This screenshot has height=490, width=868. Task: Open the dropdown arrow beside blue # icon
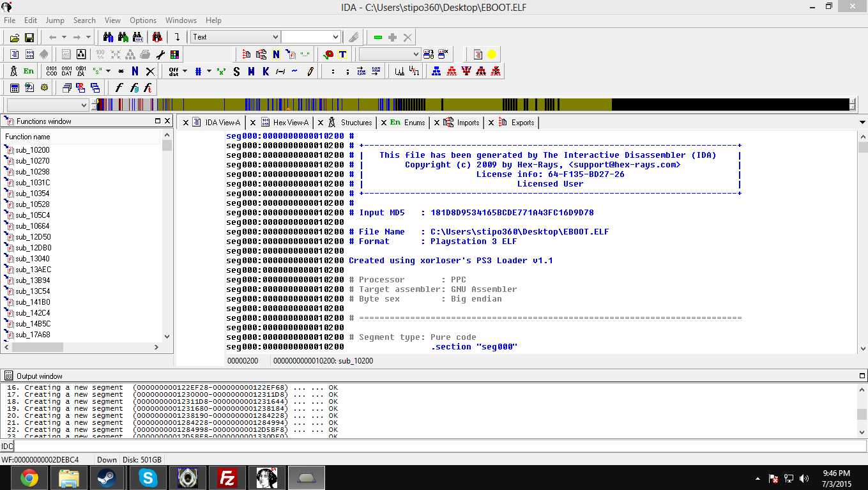tap(209, 71)
